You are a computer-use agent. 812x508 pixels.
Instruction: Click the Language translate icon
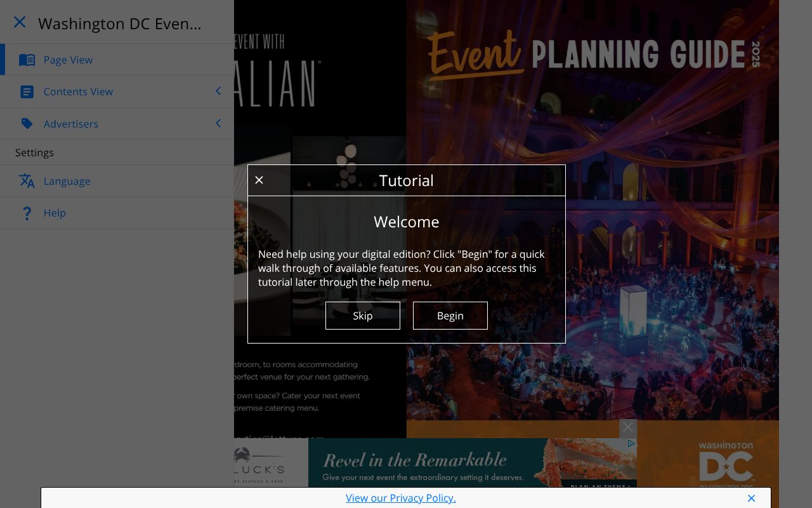coord(27,181)
